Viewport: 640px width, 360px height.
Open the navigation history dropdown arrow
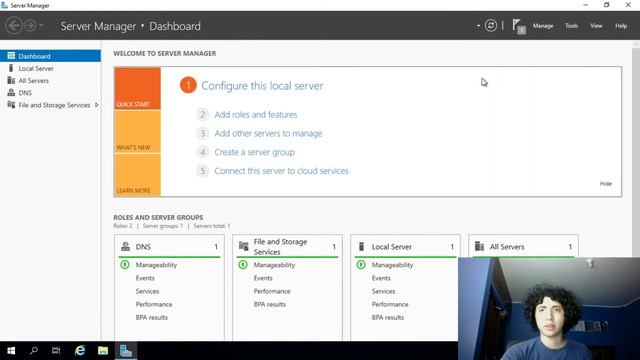click(41, 26)
